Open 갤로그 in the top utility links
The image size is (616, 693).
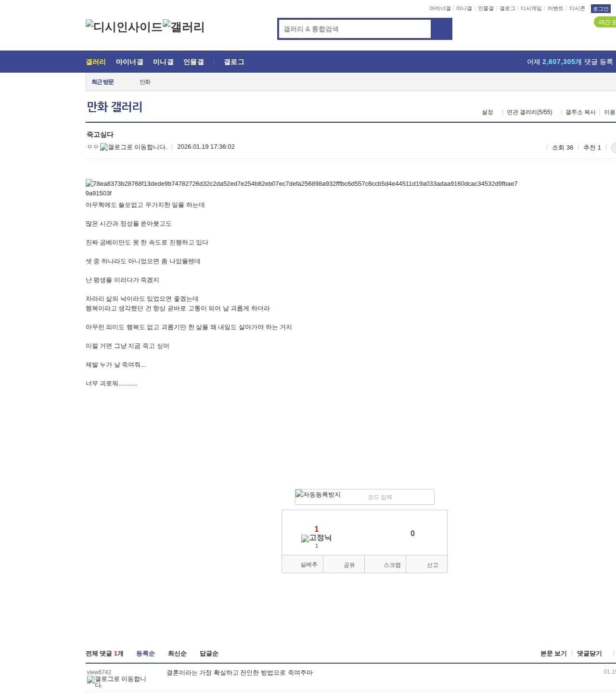pos(507,9)
